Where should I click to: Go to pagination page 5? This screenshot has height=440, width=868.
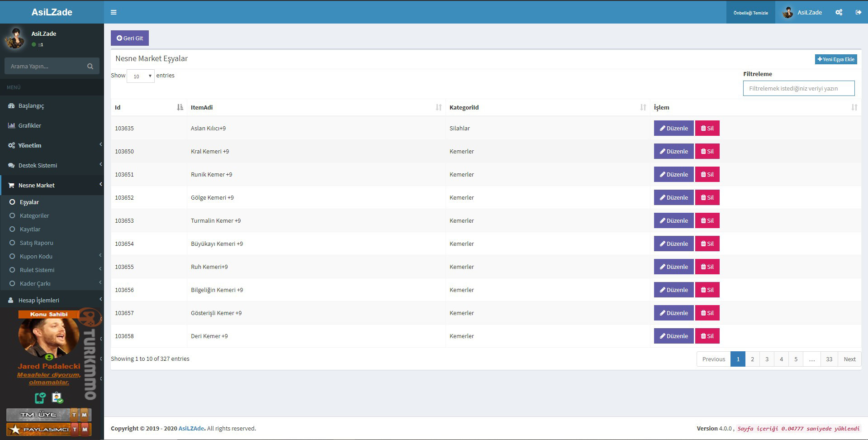point(796,359)
